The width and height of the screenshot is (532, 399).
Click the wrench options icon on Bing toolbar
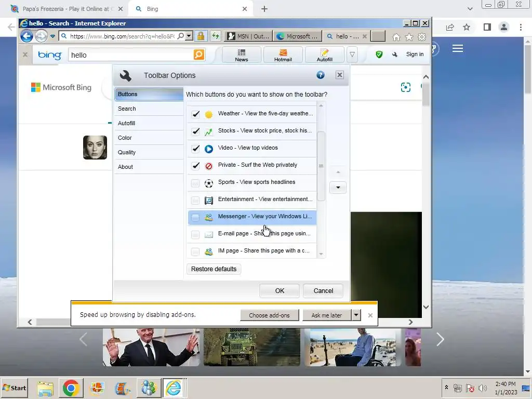[395, 54]
